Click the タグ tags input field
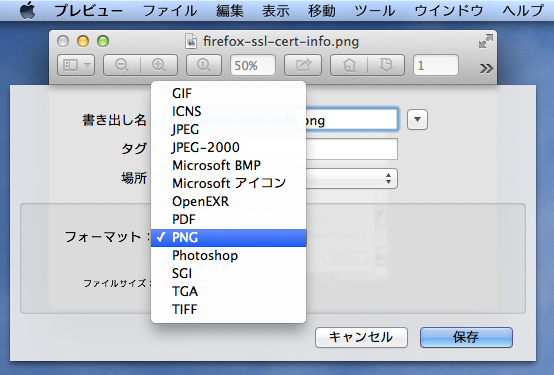Image resolution: width=554 pixels, height=375 pixels. coord(352,149)
